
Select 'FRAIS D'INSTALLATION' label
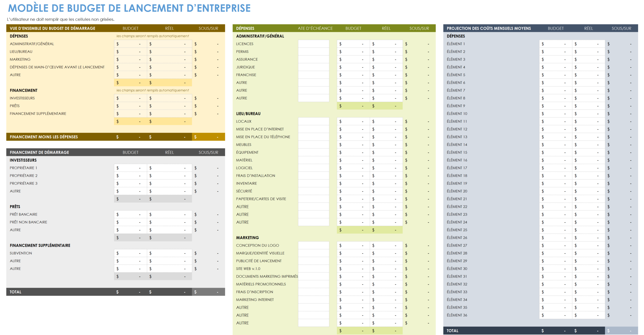pyautogui.click(x=255, y=176)
